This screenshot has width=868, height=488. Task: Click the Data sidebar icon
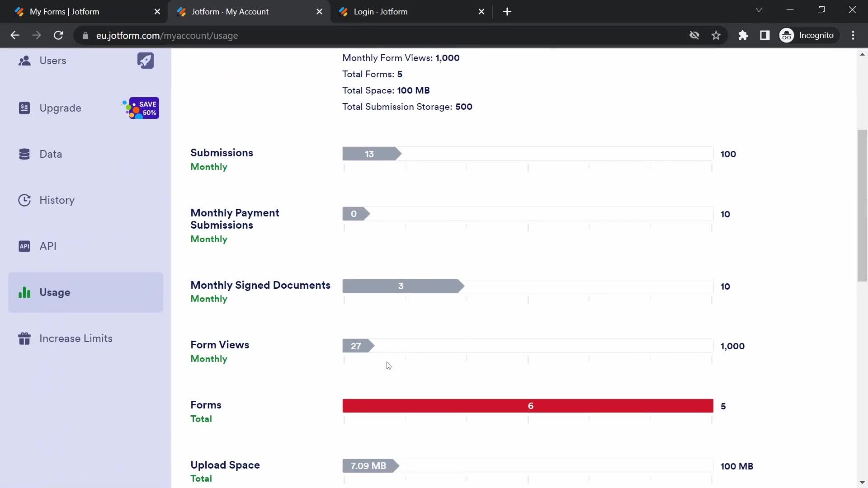[24, 154]
